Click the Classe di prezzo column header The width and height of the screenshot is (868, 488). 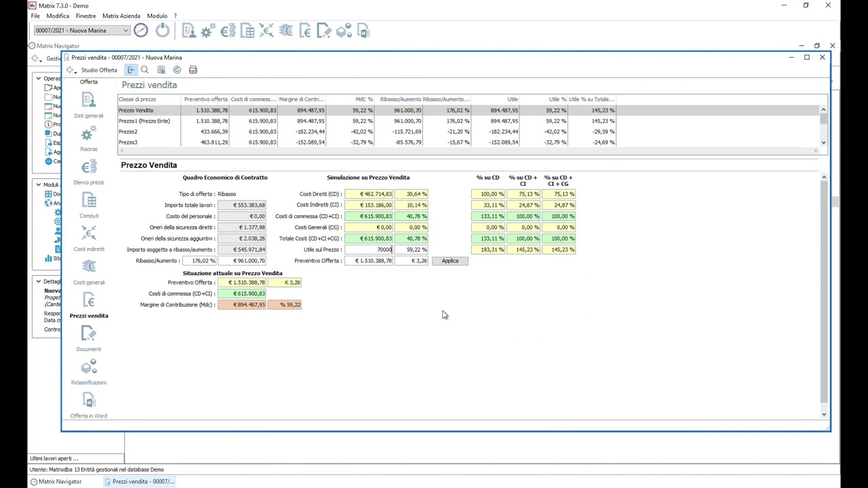click(149, 99)
